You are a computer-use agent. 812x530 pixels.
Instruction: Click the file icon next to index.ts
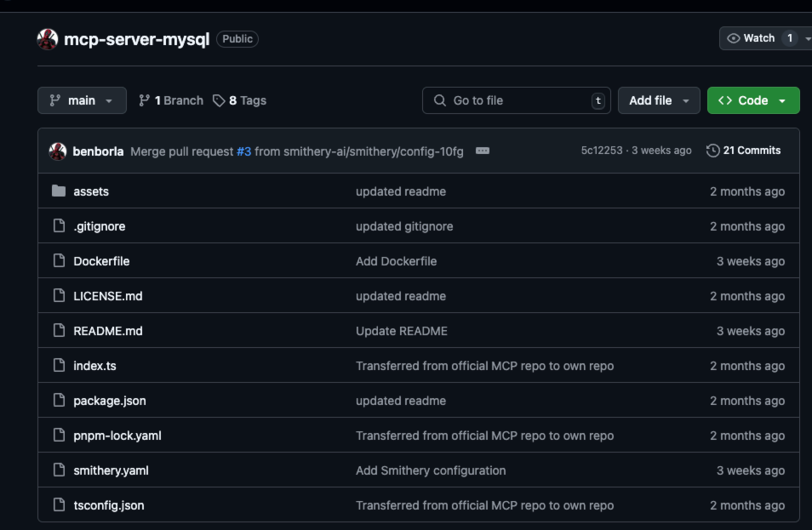pos(59,366)
